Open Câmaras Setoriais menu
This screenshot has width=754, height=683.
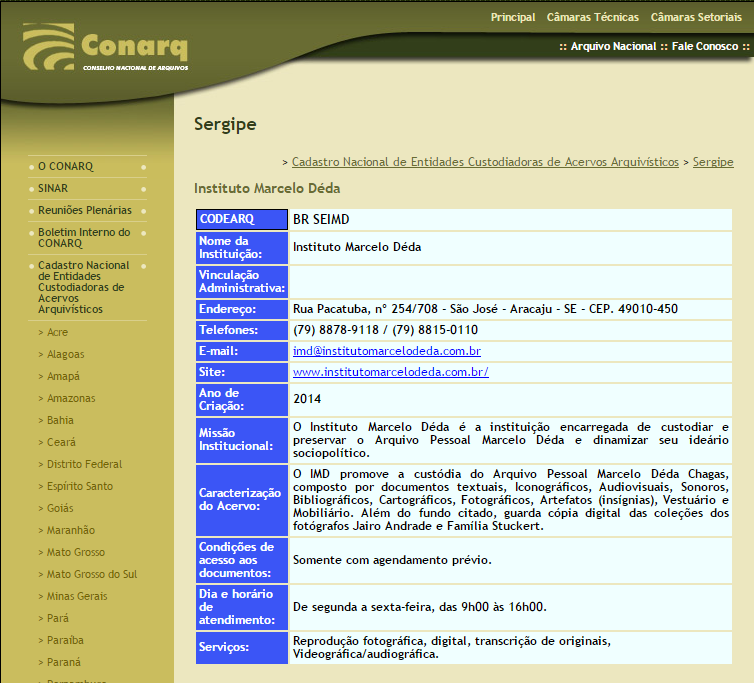click(696, 17)
